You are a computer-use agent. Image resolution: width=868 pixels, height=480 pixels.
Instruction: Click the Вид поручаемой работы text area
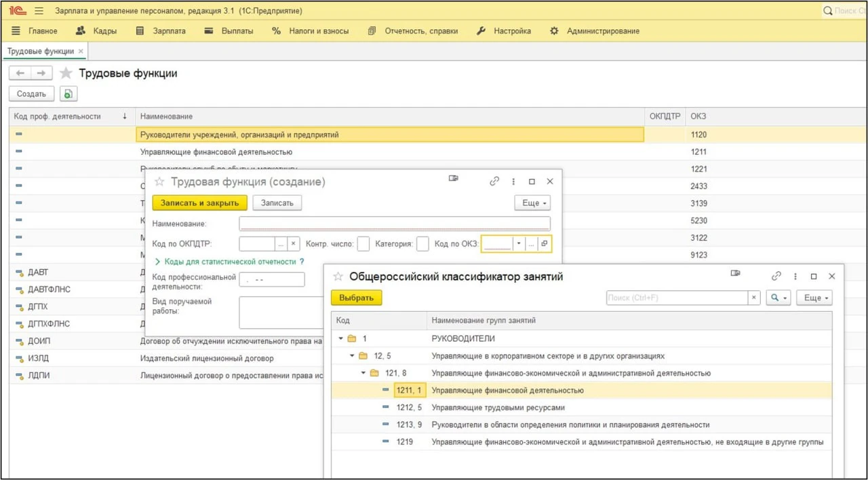point(281,313)
